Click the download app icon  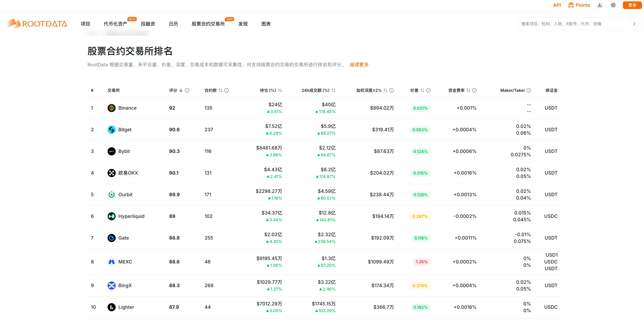click(x=600, y=5)
